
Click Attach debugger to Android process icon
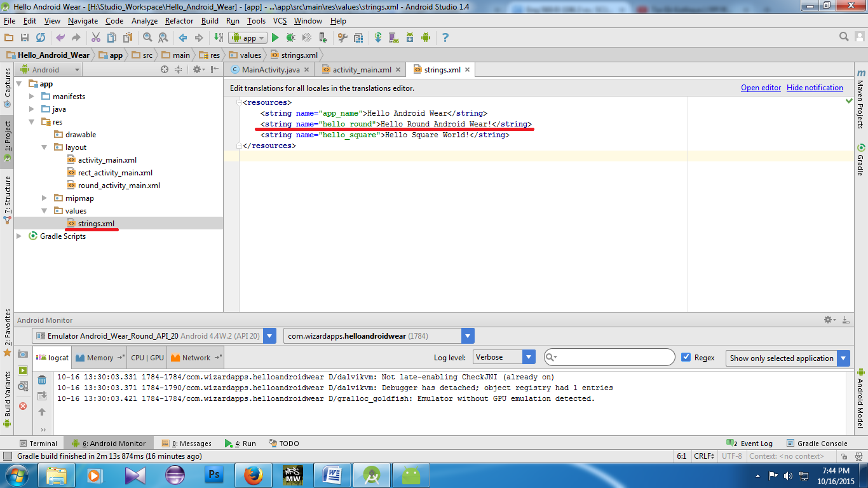(323, 37)
